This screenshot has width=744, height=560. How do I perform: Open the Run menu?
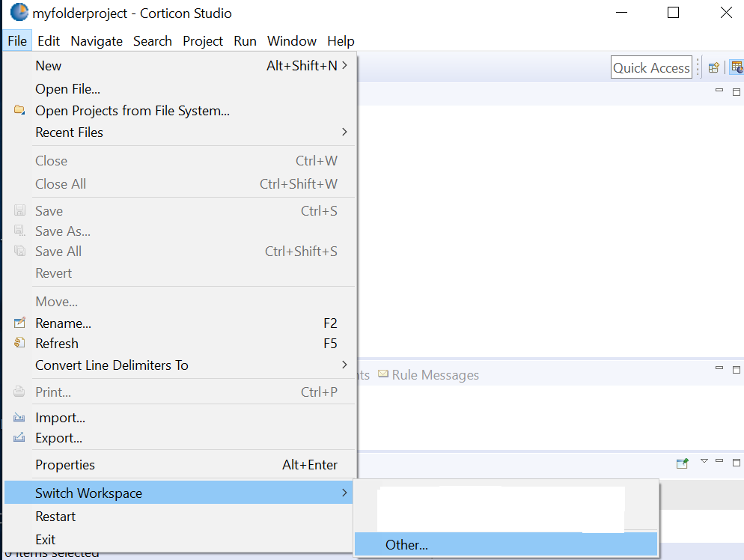[x=245, y=41]
